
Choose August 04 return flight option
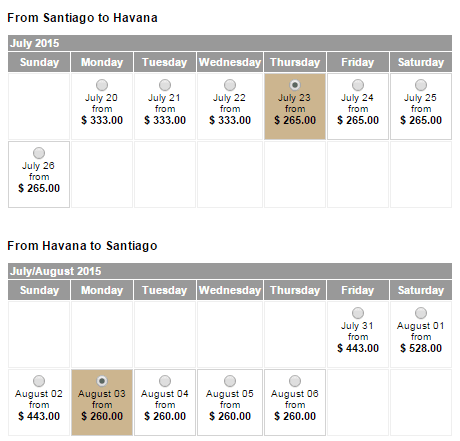[x=165, y=381]
